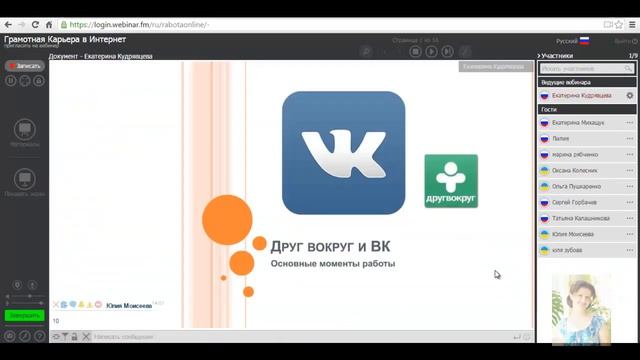Click the green 'Завершить' button
This screenshot has width=640, height=360.
[24, 316]
